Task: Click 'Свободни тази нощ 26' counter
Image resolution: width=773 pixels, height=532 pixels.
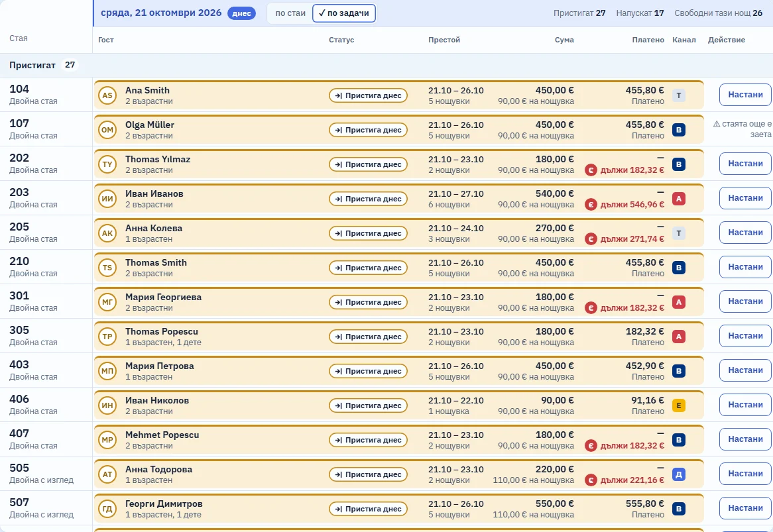Action: click(x=718, y=13)
